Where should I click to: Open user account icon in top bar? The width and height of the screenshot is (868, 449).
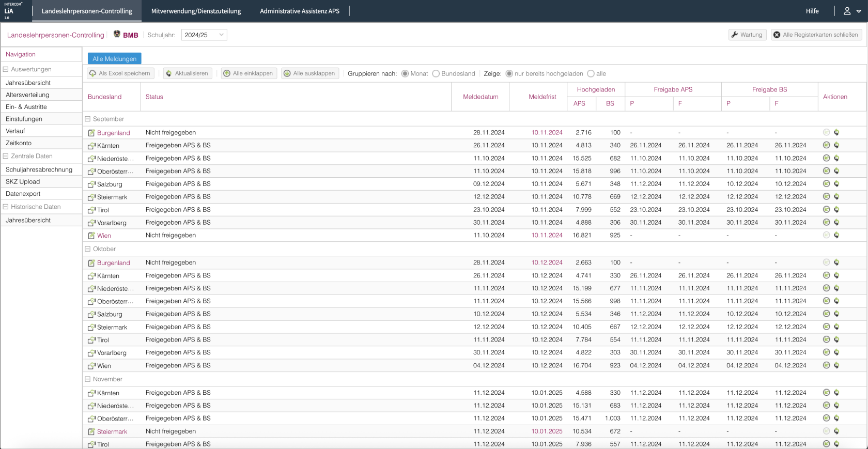(847, 11)
